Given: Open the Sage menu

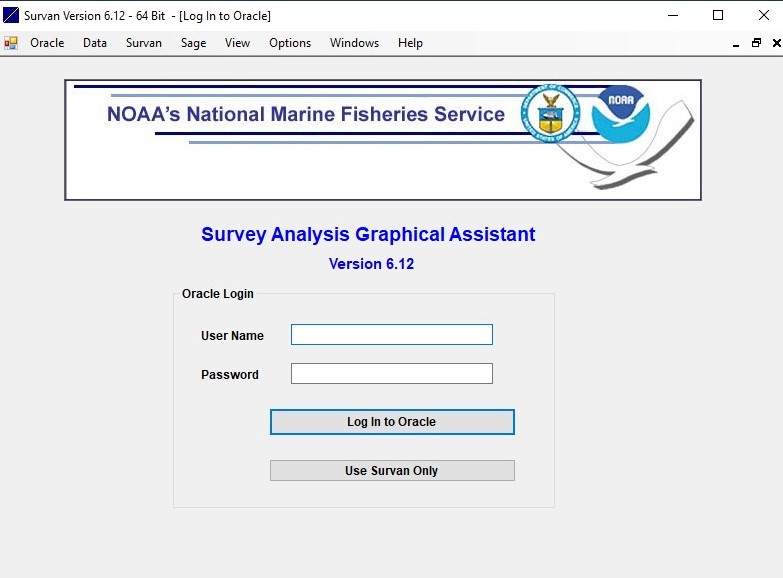Looking at the screenshot, I should pos(193,43).
